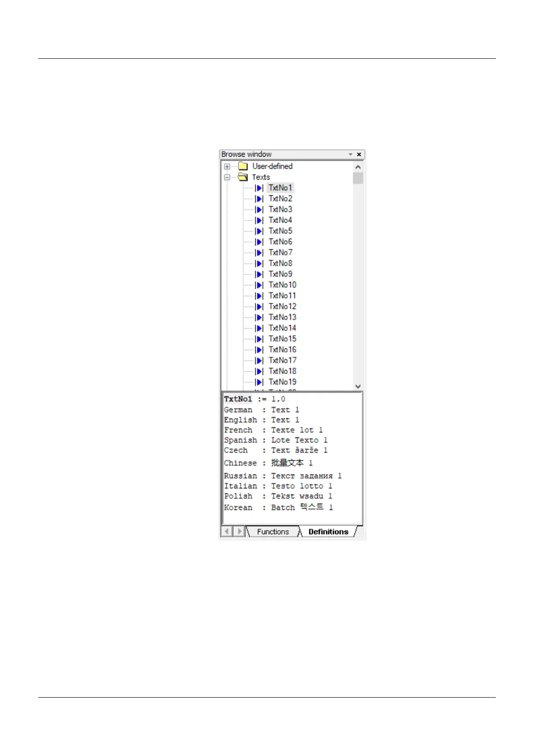The height and width of the screenshot is (756, 534).
Task: Select TxtNo14 in the Texts list
Action: [282, 328]
